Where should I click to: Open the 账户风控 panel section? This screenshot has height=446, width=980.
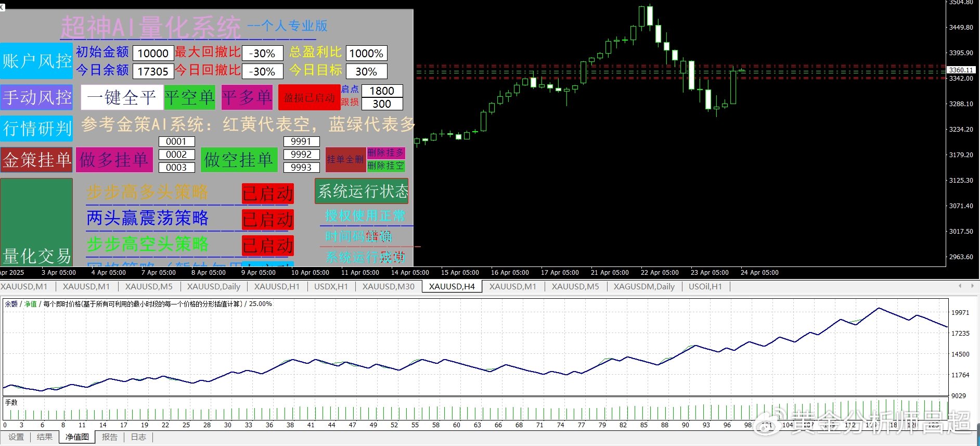(36, 61)
